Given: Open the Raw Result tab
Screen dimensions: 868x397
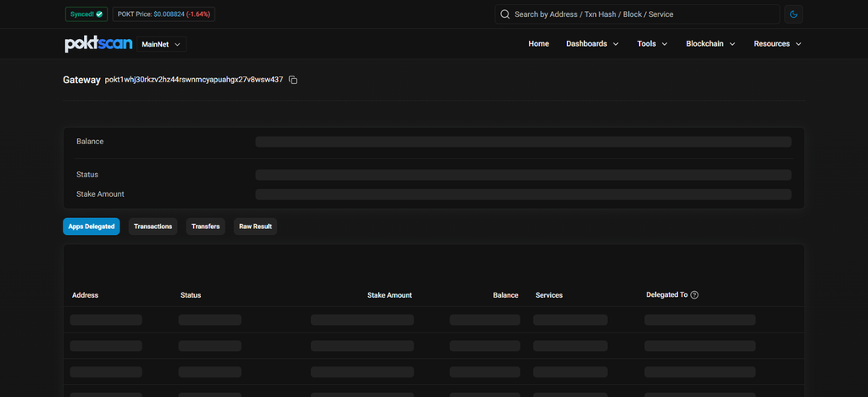Looking at the screenshot, I should 255,226.
